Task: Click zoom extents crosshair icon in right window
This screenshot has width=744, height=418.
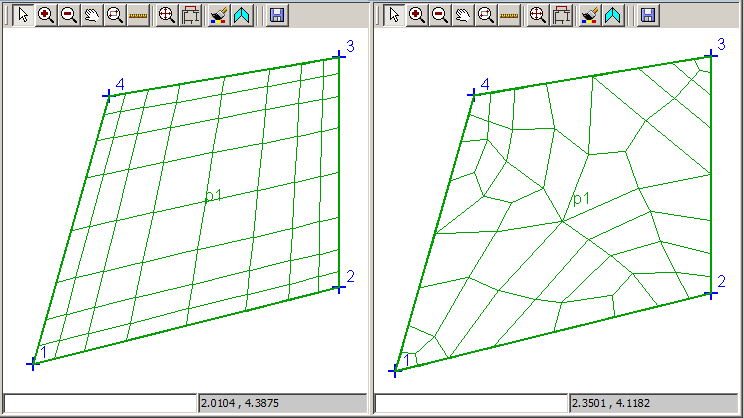Action: pyautogui.click(x=538, y=15)
